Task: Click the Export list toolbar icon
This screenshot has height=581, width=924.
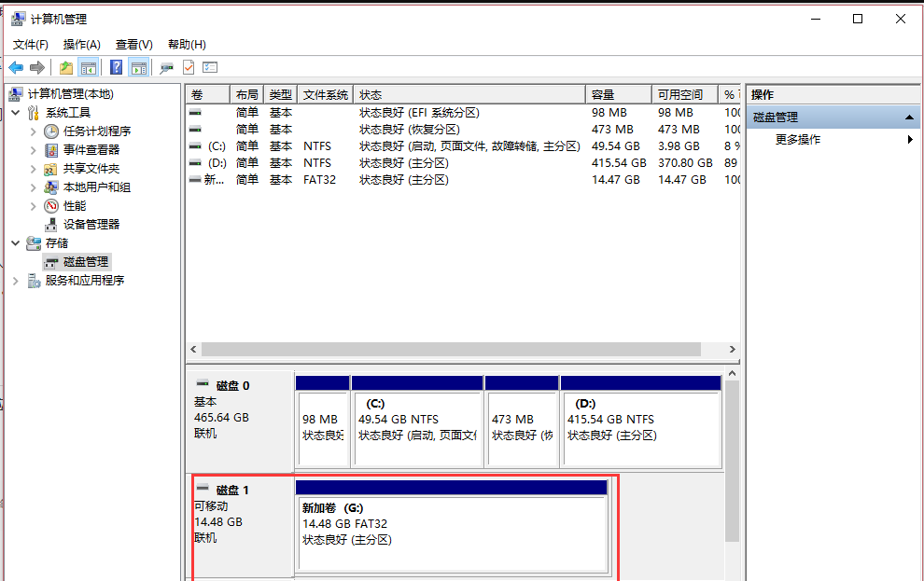Action: click(64, 66)
